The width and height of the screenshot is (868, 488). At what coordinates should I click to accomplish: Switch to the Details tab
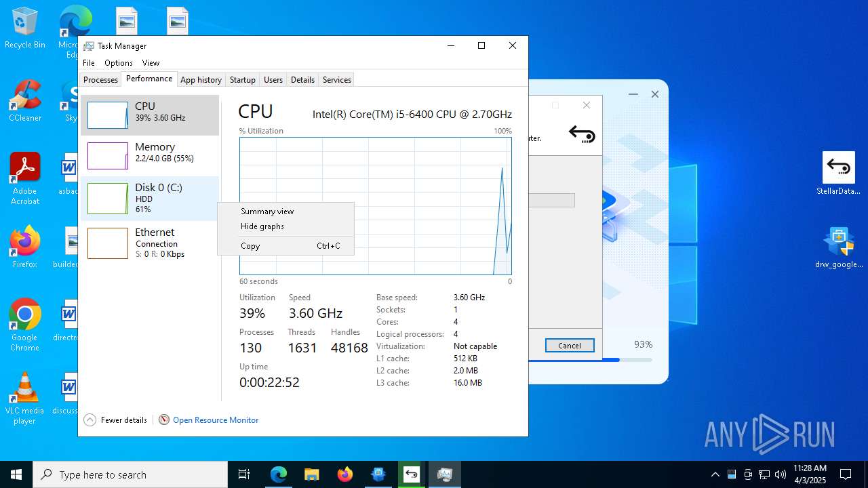(302, 80)
